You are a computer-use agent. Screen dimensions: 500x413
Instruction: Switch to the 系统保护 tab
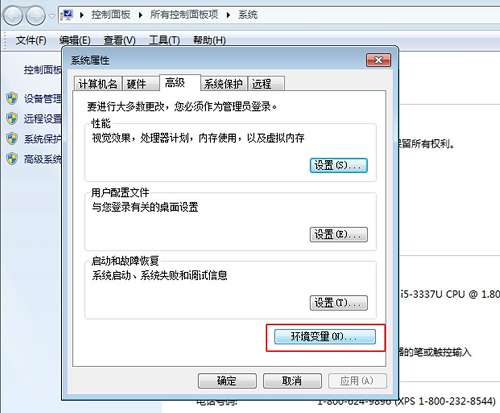tap(223, 84)
